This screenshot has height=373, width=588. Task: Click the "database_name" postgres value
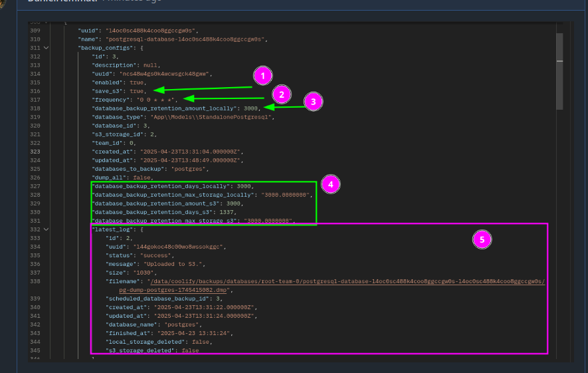point(181,324)
